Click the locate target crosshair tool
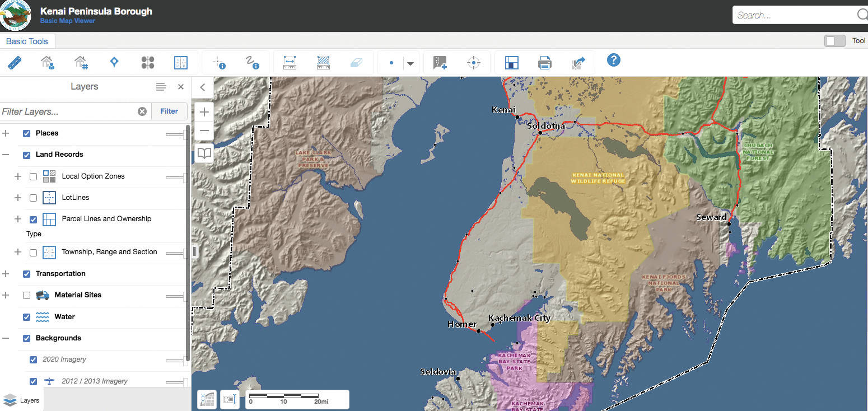 (474, 63)
